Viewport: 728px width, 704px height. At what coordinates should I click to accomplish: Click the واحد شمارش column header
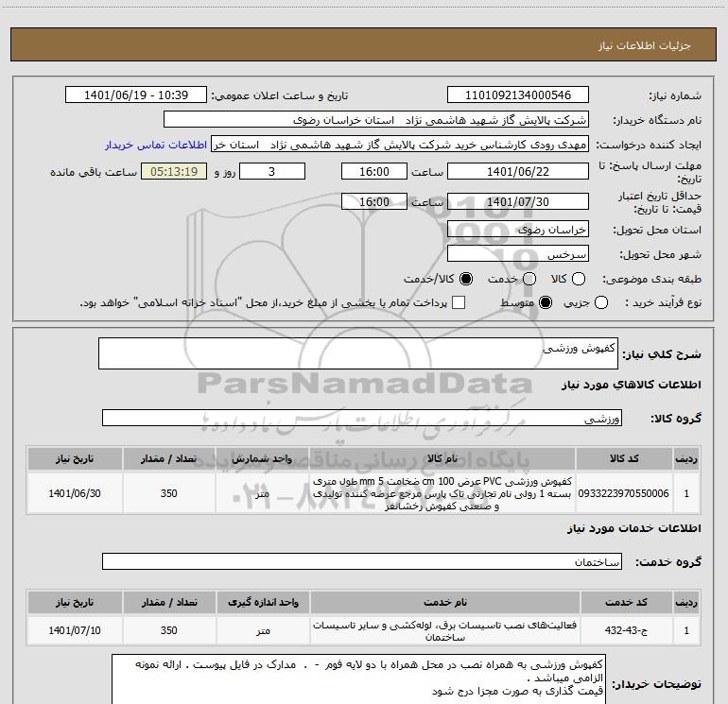(x=262, y=459)
